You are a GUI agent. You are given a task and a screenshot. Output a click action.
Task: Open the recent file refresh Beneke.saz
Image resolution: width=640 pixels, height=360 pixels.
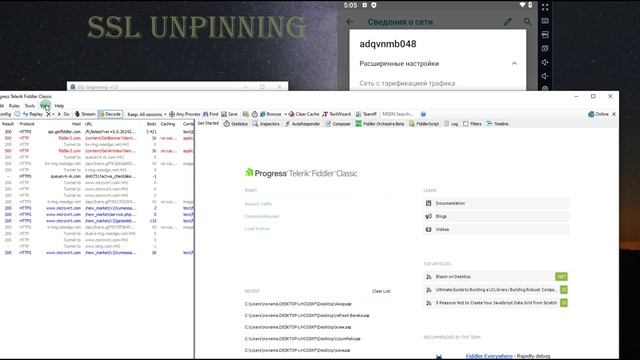click(307, 316)
